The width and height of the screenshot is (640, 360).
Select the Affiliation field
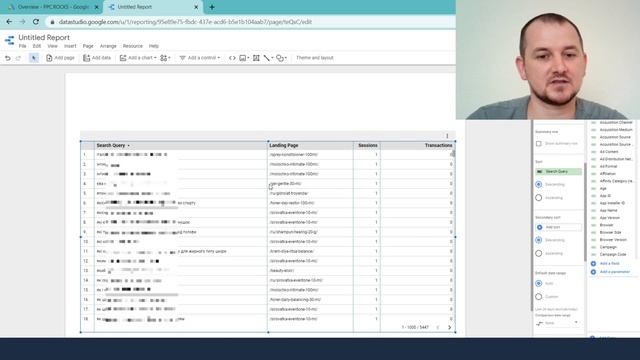point(608,174)
